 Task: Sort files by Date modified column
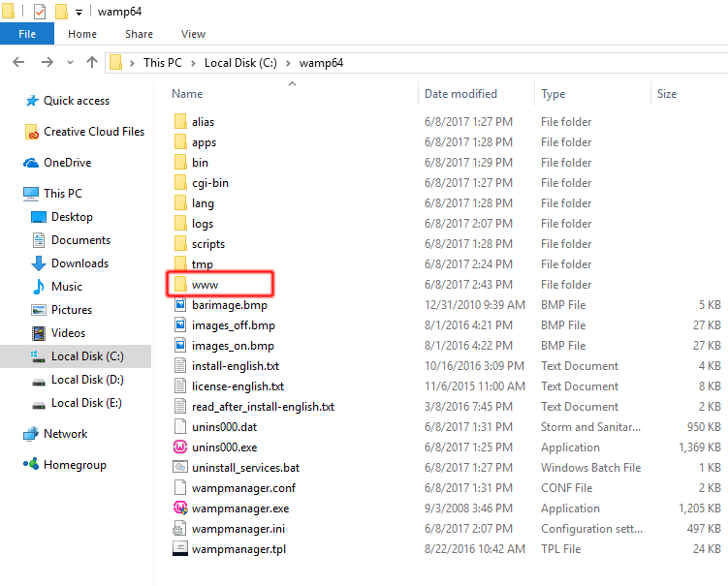(x=460, y=94)
